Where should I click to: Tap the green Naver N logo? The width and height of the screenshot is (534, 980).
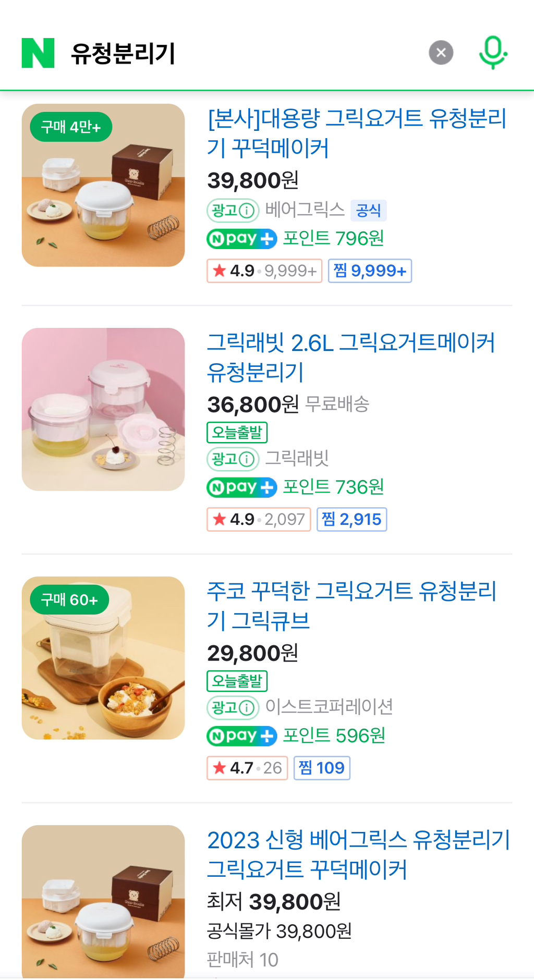pos(38,53)
